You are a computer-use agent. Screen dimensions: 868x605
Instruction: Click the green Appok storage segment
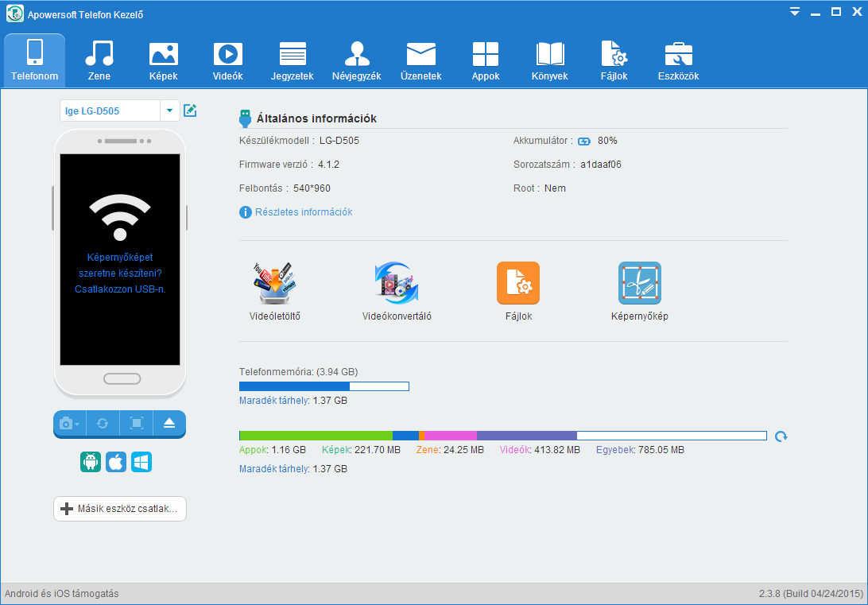point(316,436)
